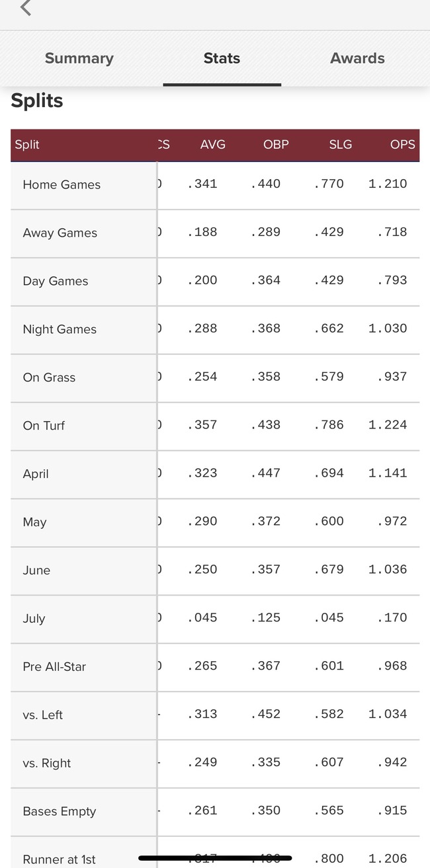The width and height of the screenshot is (430, 868).
Task: Select the Night Games row label
Action: tap(60, 329)
